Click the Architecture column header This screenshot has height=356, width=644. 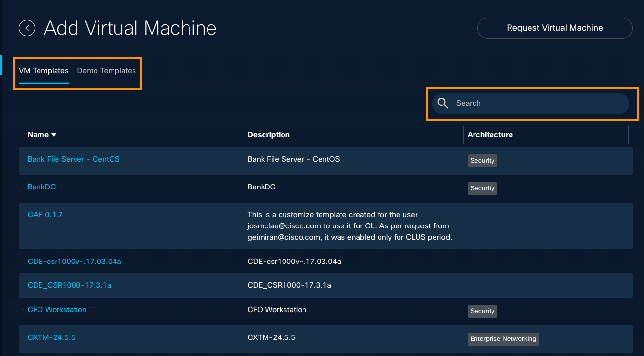pos(490,135)
